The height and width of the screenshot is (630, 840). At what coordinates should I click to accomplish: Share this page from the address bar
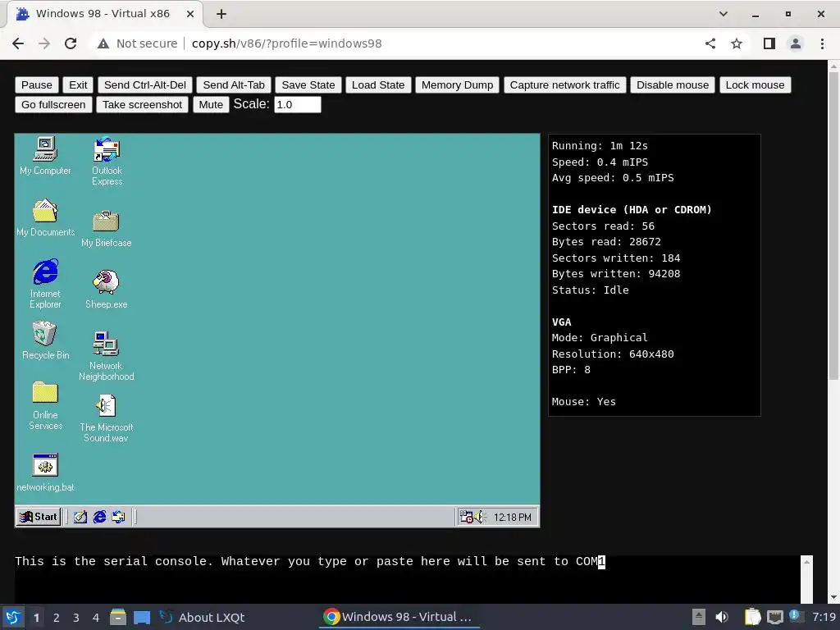coord(710,43)
